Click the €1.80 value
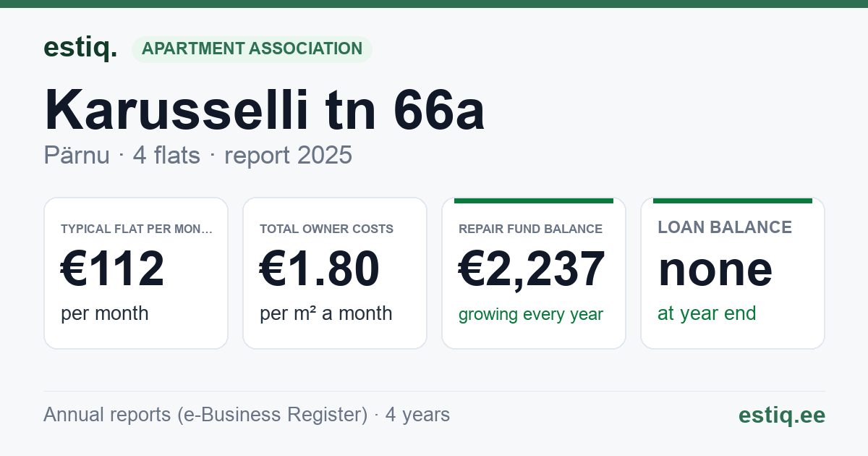The width and height of the screenshot is (868, 456). 320,269
